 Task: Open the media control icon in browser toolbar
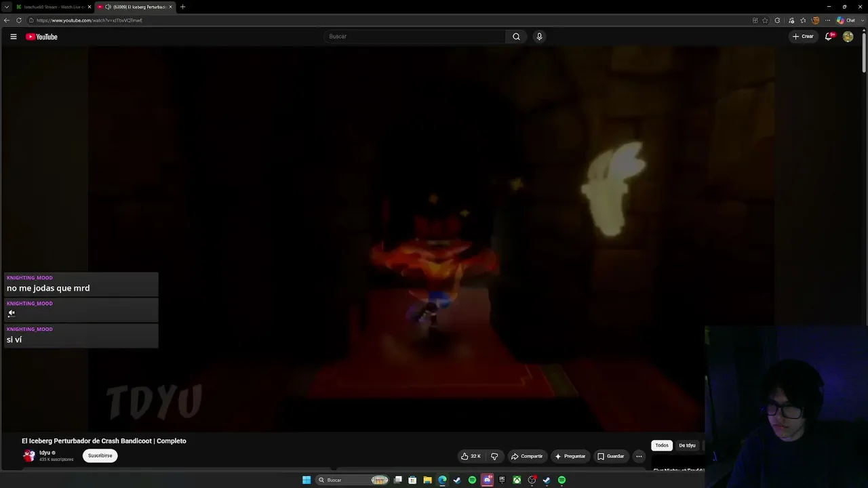tap(791, 20)
